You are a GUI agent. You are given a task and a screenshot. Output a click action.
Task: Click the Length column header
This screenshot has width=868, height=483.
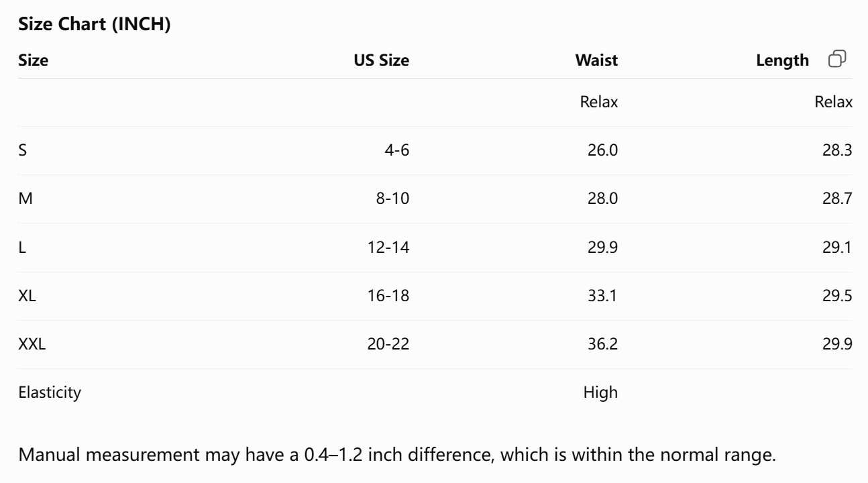[x=782, y=60]
